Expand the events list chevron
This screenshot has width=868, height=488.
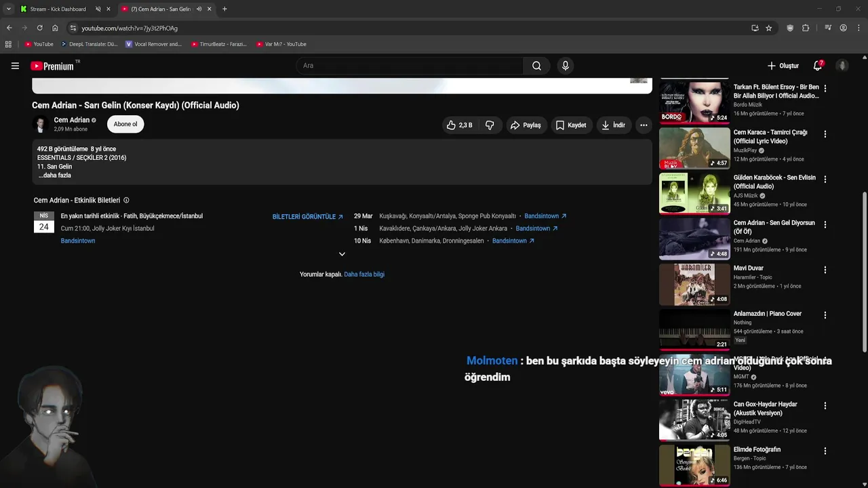[342, 254]
